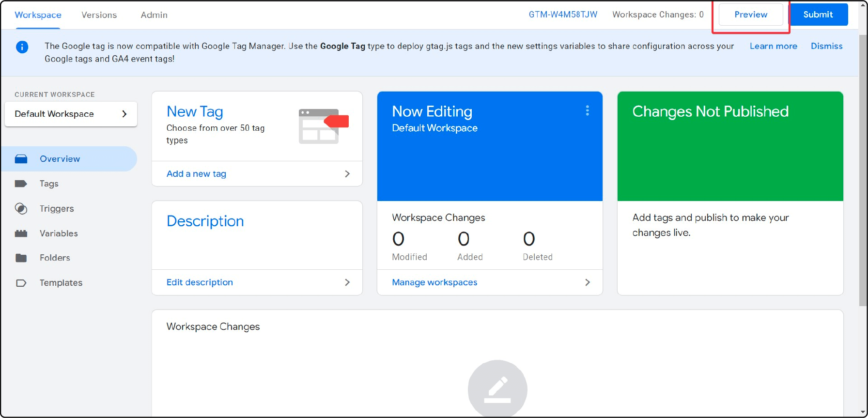The image size is (868, 418).
Task: Click the New Tag heading
Action: [x=195, y=112]
